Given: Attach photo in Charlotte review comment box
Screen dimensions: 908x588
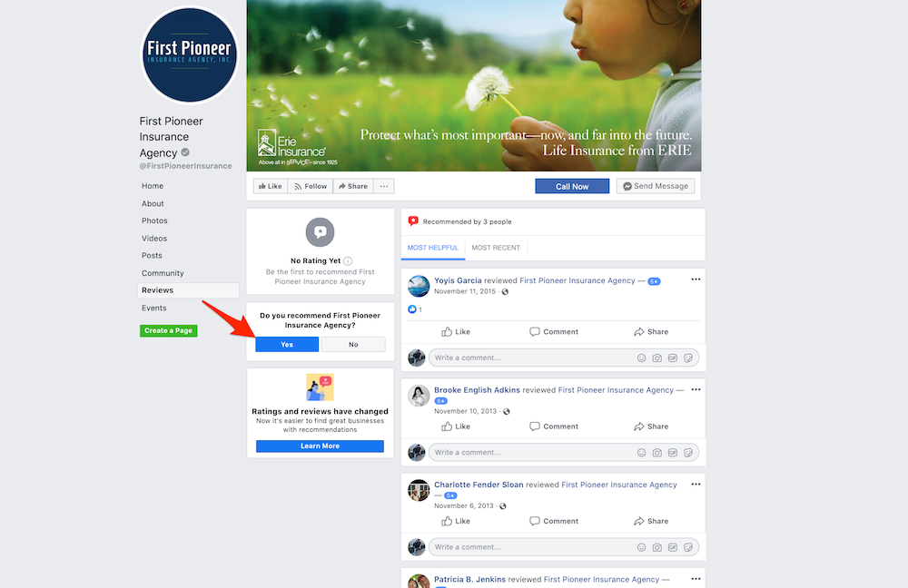Looking at the screenshot, I should point(657,547).
